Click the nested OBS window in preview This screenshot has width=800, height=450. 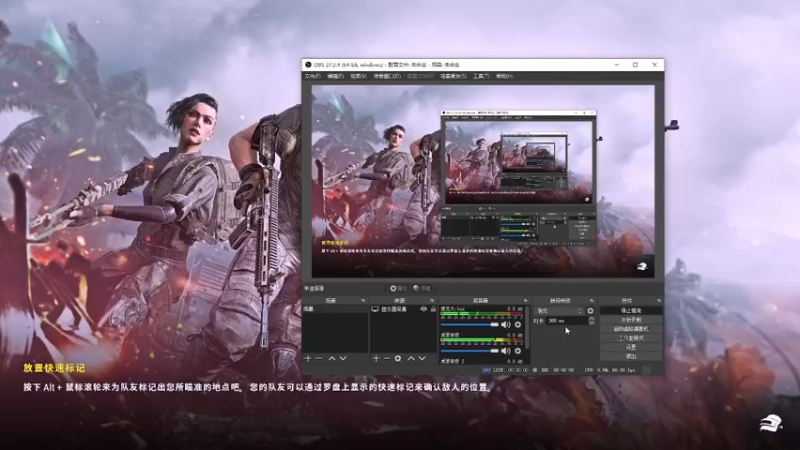518,177
